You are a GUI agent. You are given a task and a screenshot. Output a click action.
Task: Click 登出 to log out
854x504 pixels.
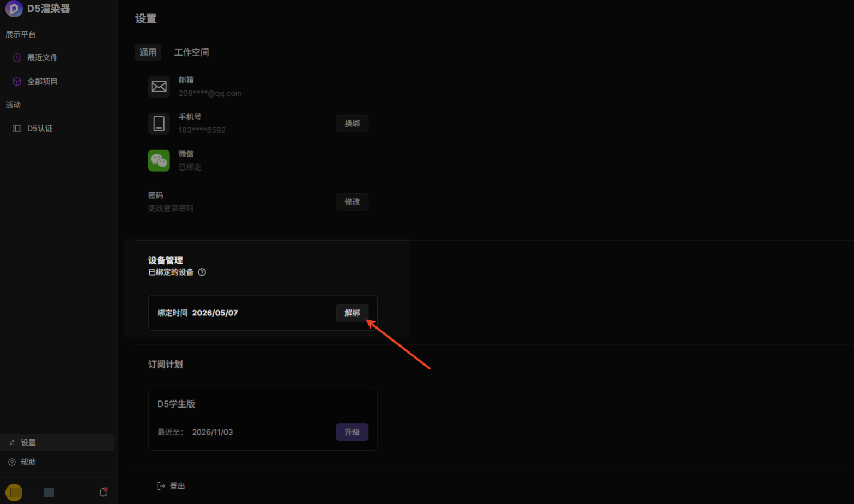[x=177, y=486]
